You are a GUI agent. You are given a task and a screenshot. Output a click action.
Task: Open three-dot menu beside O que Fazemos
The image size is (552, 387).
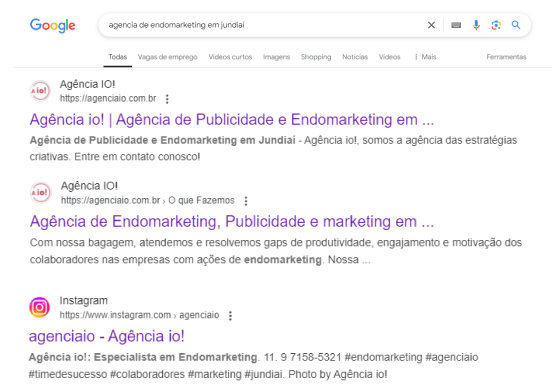[x=246, y=201]
